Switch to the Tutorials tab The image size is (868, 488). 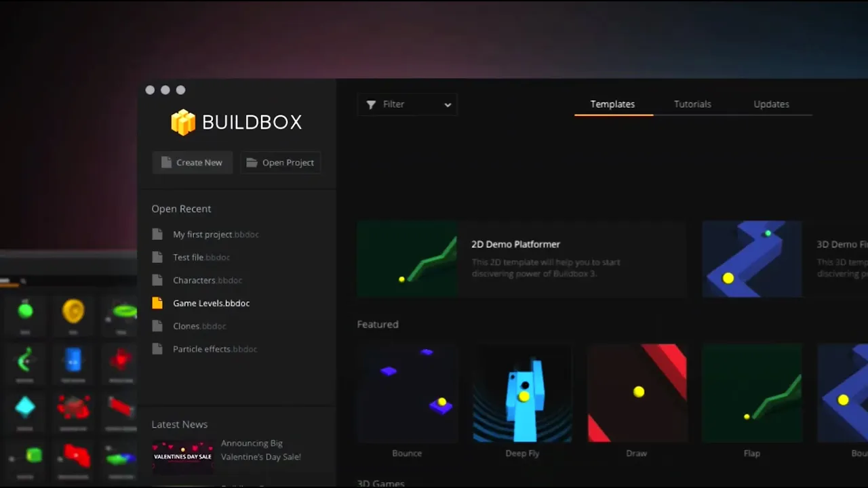[x=692, y=104]
